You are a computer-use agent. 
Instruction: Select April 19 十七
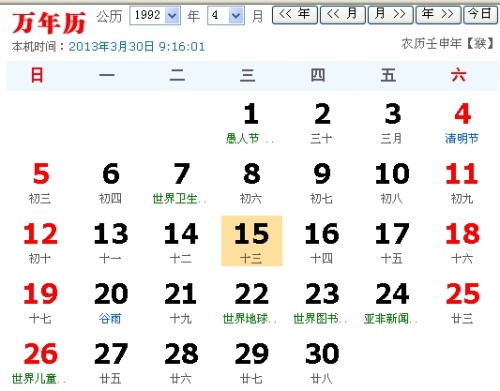pos(40,303)
